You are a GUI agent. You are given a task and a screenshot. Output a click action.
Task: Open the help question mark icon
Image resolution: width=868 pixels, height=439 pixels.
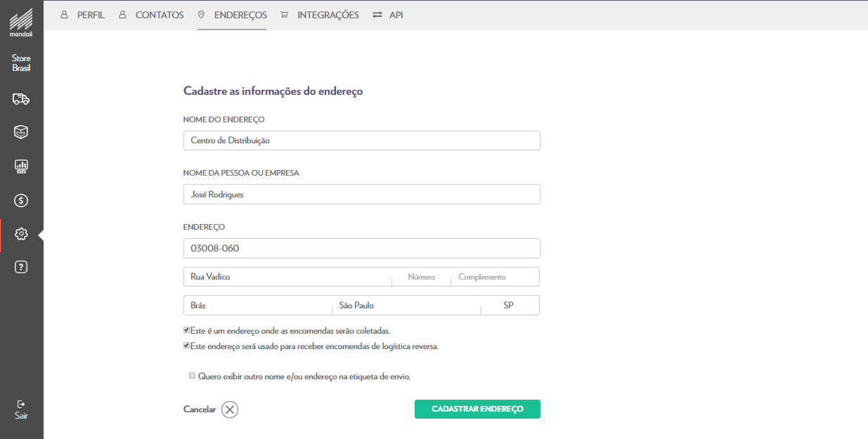21,267
